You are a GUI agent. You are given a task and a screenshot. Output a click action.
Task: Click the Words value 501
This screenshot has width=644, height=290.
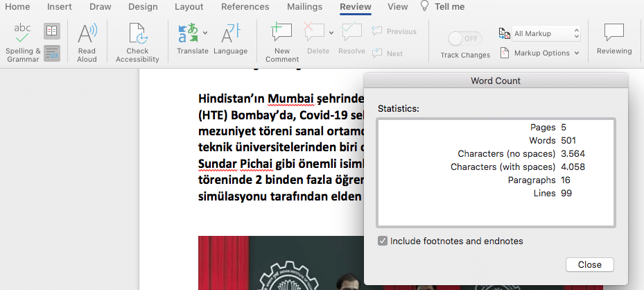568,140
